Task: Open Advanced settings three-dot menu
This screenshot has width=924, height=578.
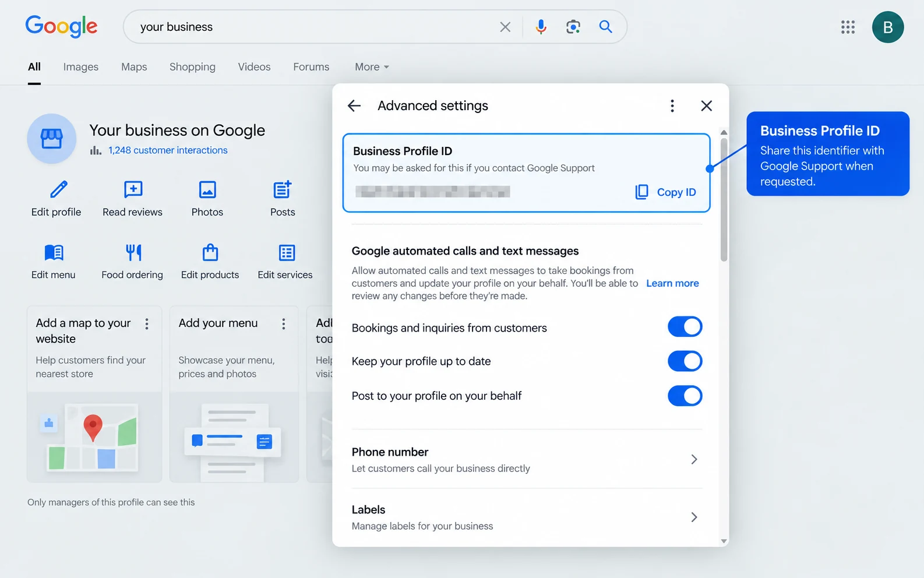Action: tap(672, 105)
